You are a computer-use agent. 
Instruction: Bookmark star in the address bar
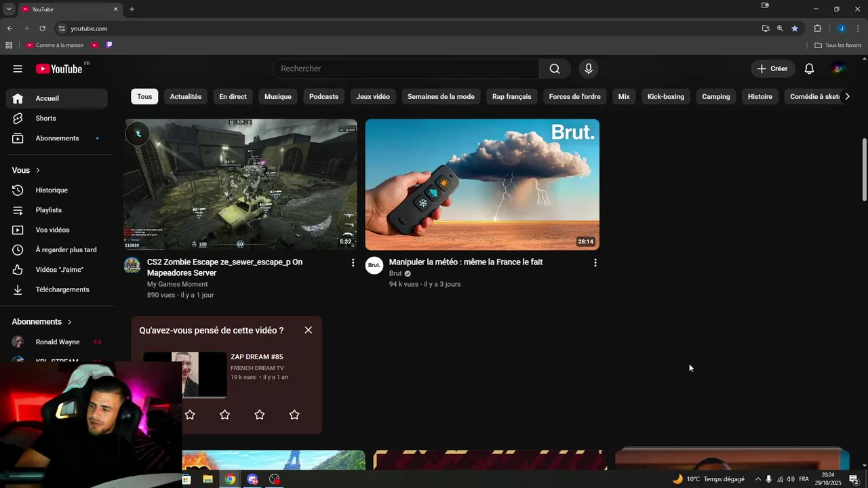point(795,28)
